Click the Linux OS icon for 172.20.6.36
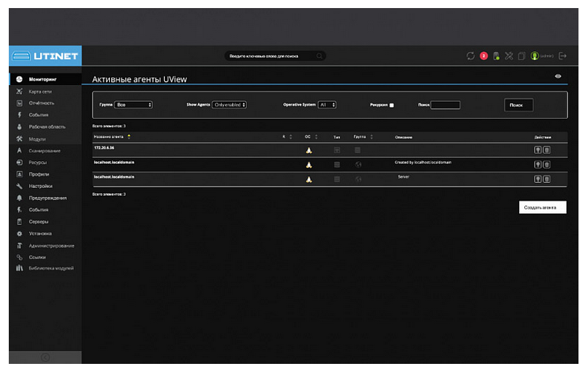Viewport: 588px width, 369px height. [309, 149]
